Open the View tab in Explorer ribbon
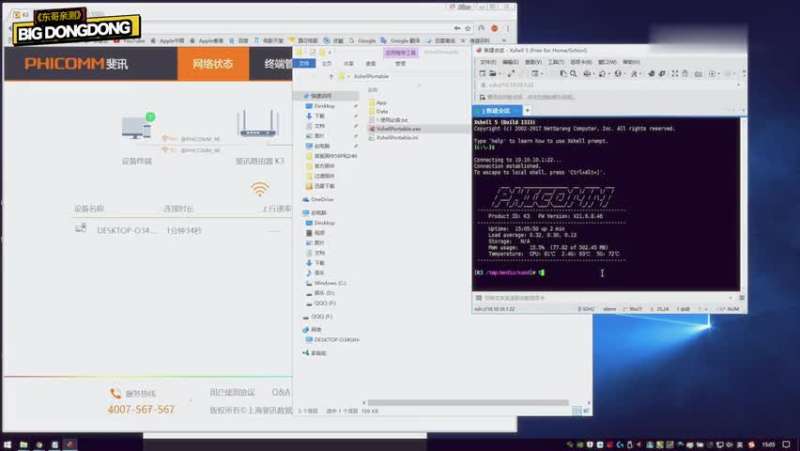 371,64
